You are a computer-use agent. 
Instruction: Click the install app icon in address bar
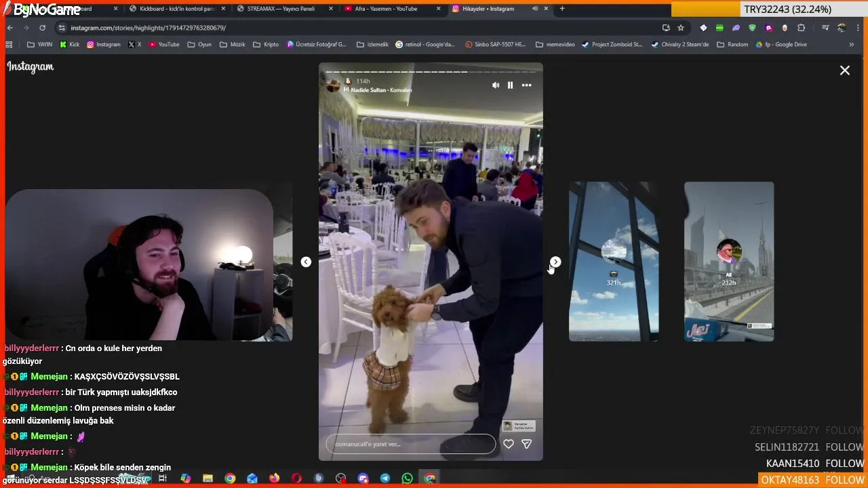click(x=666, y=28)
